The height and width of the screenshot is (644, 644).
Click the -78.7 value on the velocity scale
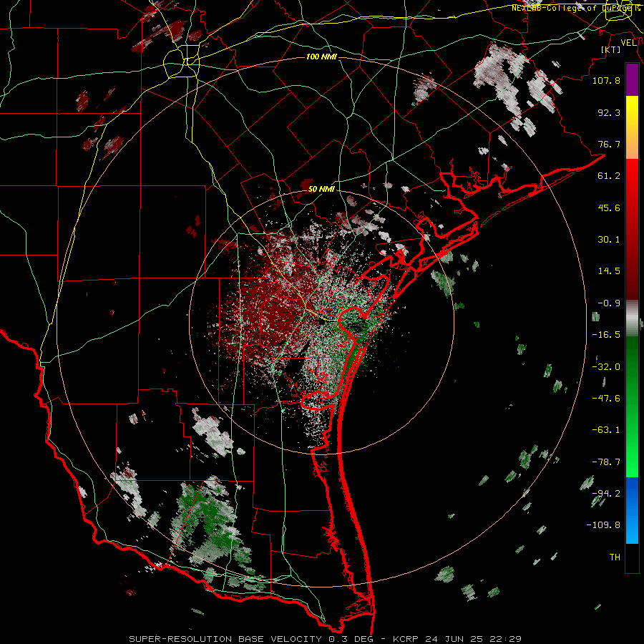point(606,462)
